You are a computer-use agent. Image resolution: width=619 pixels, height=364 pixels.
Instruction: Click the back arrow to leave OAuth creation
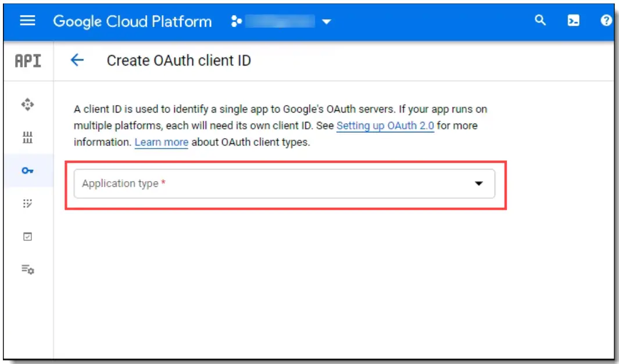pos(77,60)
